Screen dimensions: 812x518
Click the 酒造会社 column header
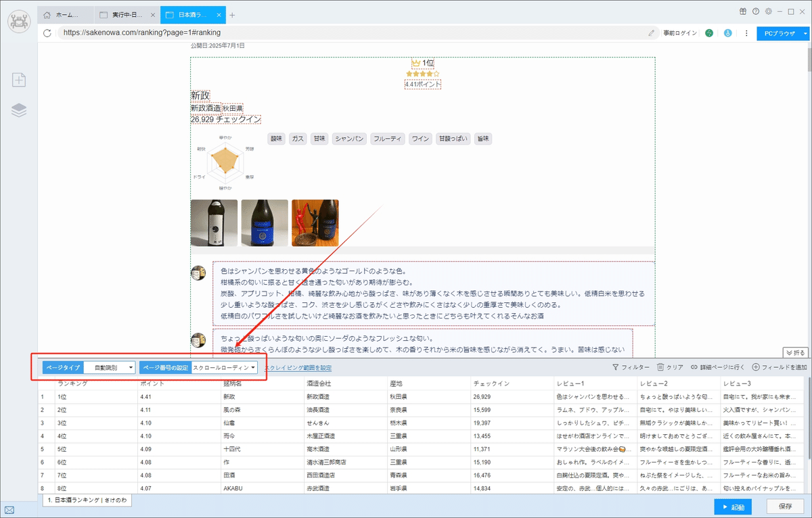click(346, 383)
